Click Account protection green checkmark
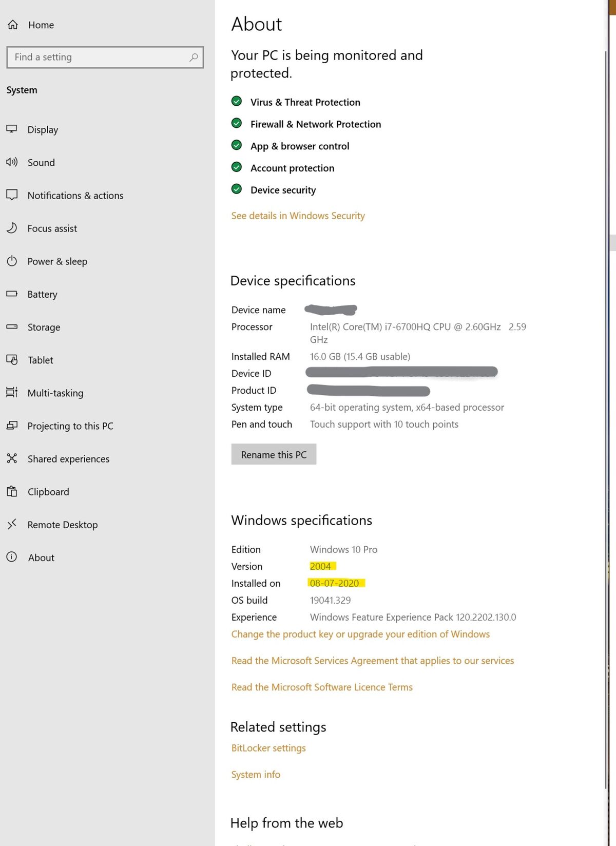616x846 pixels. click(x=237, y=167)
